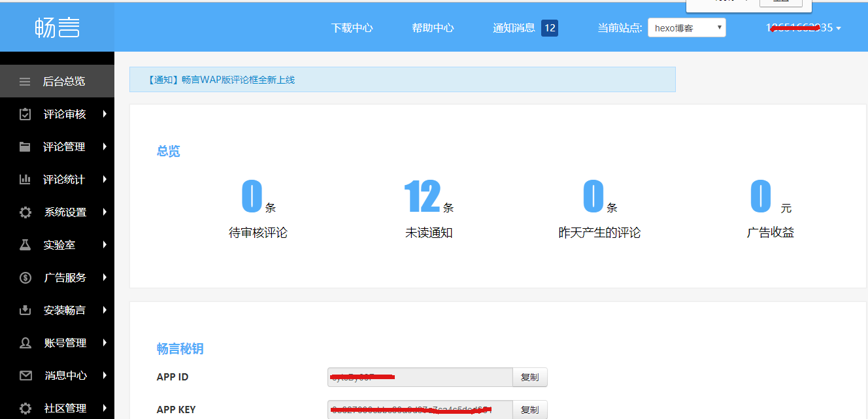
Task: Click the 评论审核 clipboard icon
Action: [x=25, y=114]
